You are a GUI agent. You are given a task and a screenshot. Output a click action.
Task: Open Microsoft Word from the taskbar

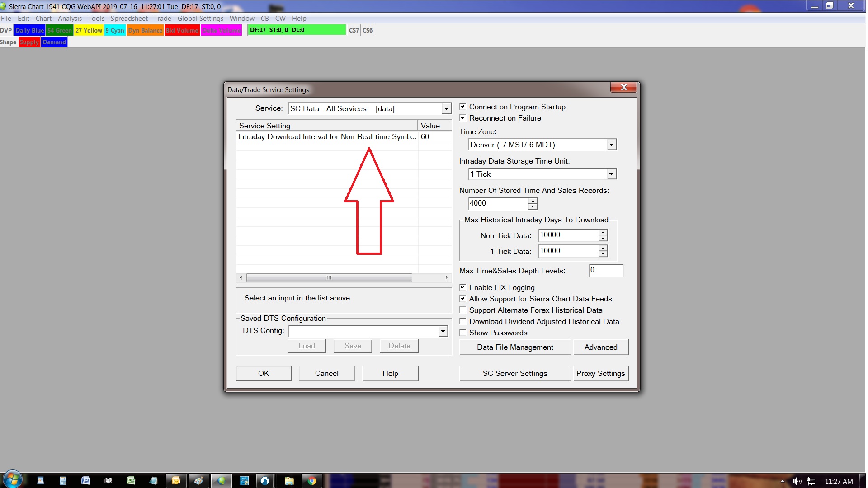point(85,481)
